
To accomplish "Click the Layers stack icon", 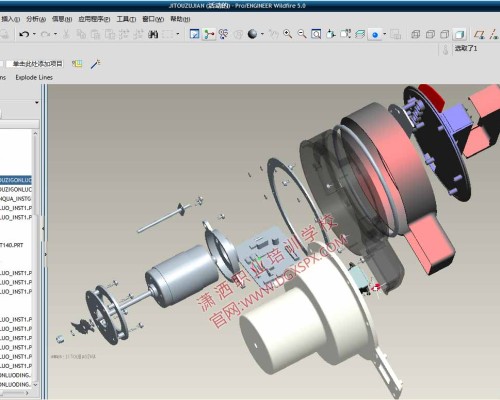I will pyautogui.click(x=360, y=34).
